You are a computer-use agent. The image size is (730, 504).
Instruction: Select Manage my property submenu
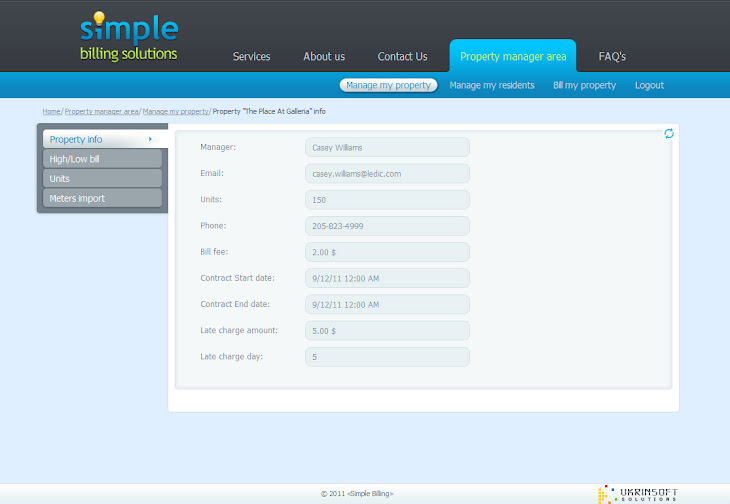click(x=388, y=85)
